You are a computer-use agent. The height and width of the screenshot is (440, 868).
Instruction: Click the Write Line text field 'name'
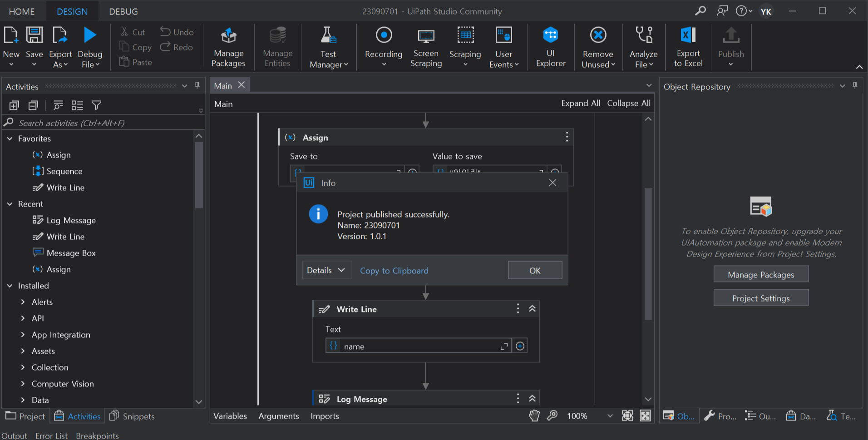click(418, 346)
